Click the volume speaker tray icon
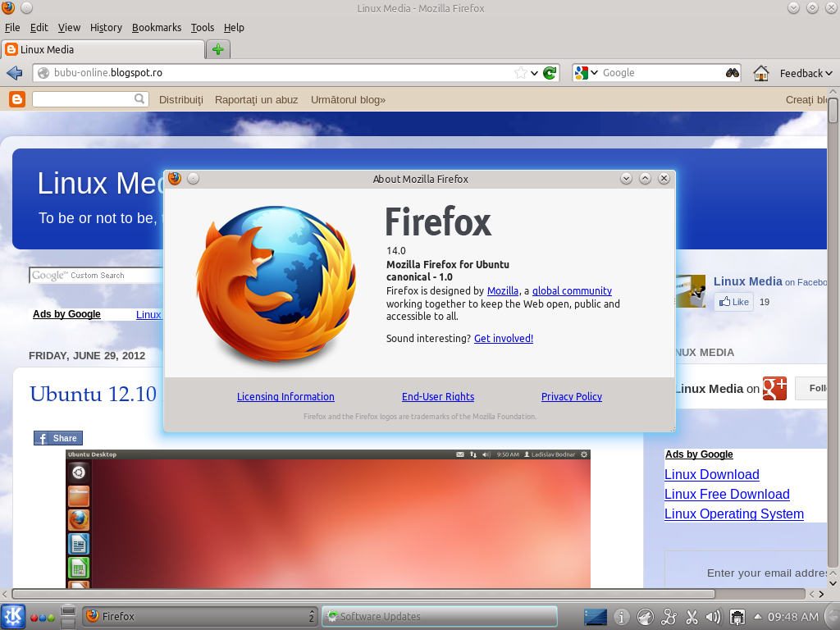 (x=714, y=617)
